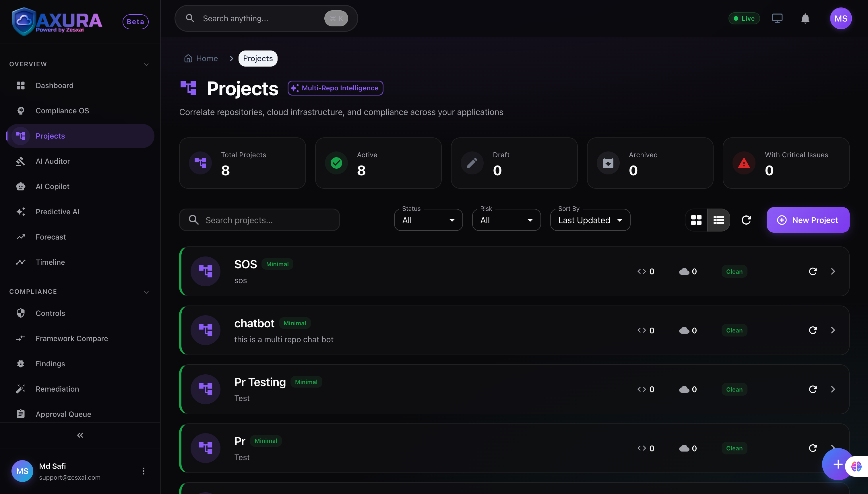Open the notifications bell
The image size is (868, 494).
click(805, 18)
